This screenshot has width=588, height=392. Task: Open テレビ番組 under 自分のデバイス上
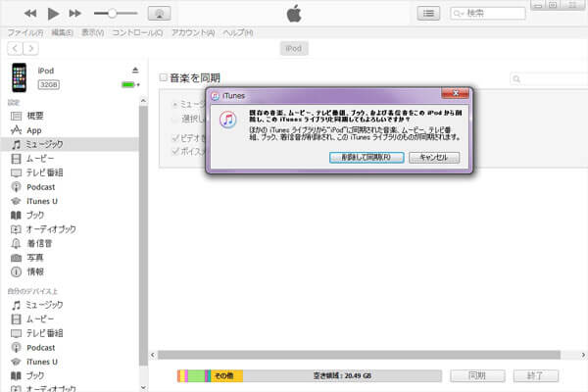[x=70, y=333]
